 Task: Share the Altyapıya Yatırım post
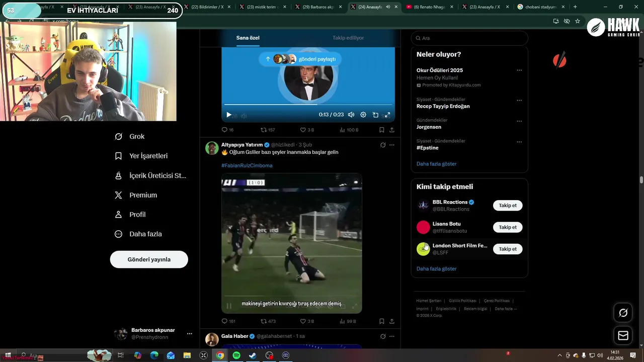click(392, 321)
